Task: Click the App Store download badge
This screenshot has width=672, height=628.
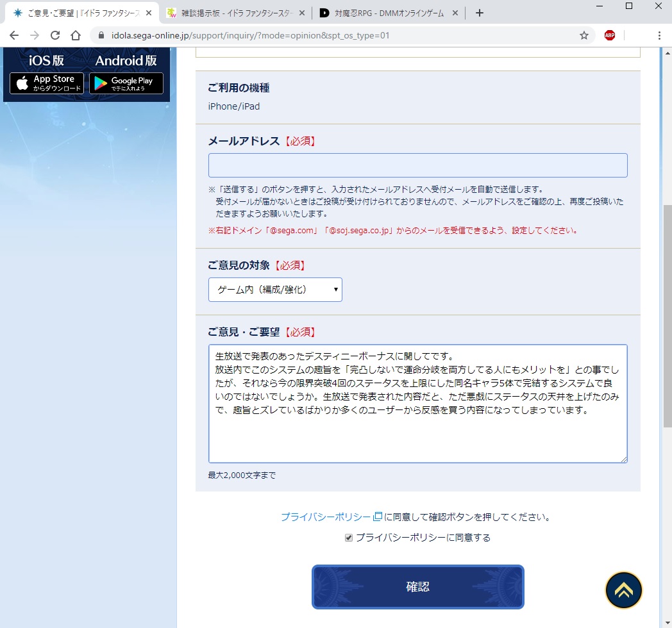Action: click(x=47, y=83)
